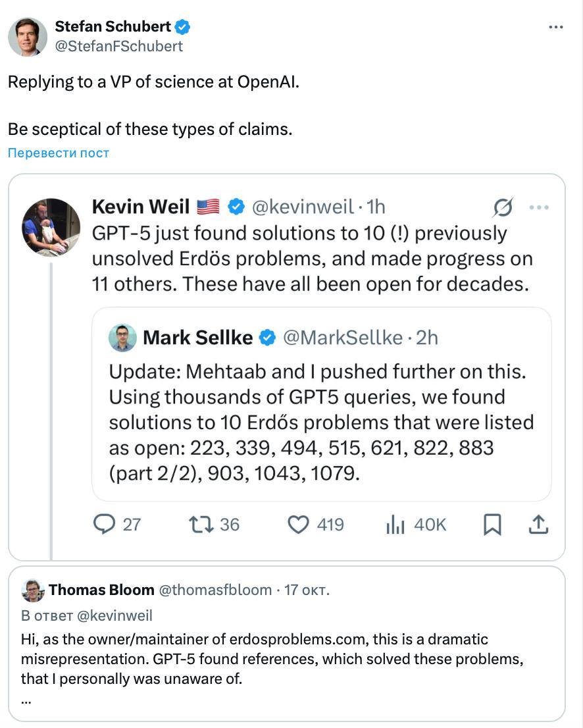The image size is (583, 728).
Task: Like Kevin Weil's post with the heart icon
Action: pyautogui.click(x=299, y=524)
